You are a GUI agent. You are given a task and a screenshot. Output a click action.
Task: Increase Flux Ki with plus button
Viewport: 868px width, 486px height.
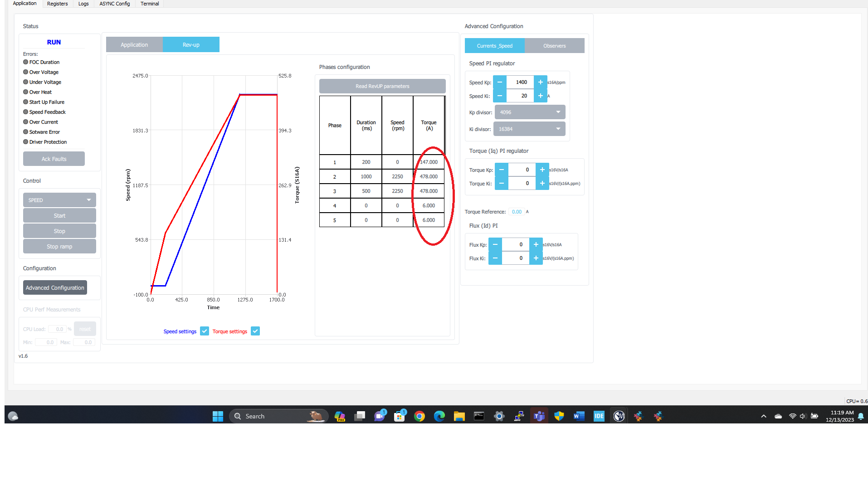[x=536, y=258]
